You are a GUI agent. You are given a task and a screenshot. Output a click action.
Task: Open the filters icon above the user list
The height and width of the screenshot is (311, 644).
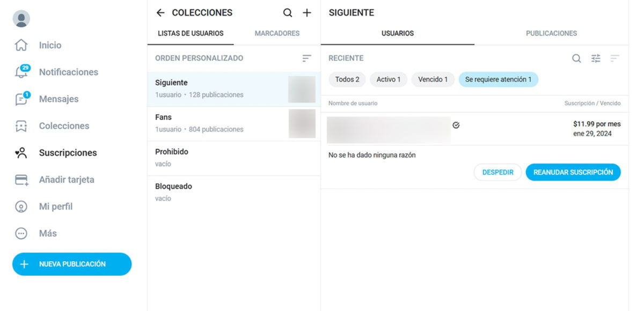coord(596,58)
